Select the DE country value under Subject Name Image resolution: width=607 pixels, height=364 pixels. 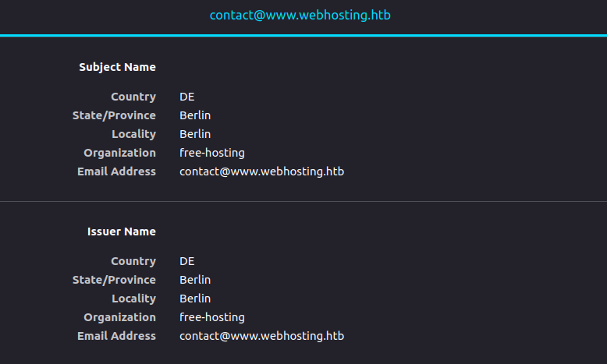point(186,97)
